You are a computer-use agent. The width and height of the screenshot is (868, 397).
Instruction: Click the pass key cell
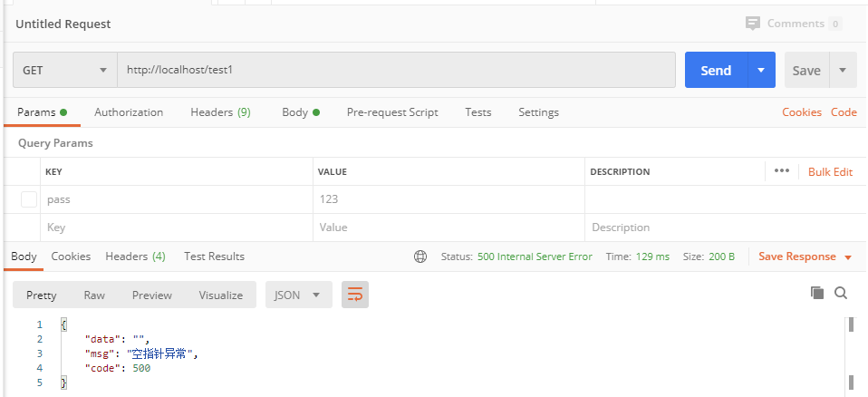click(177, 199)
